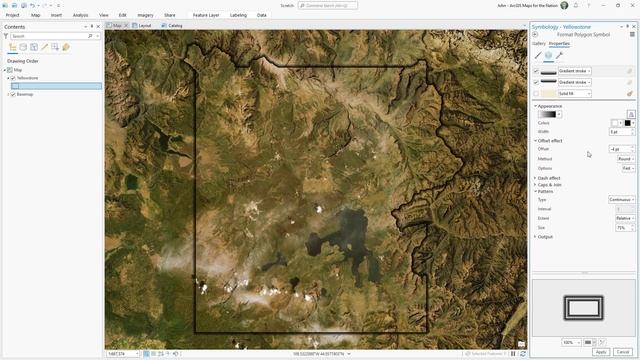Click the color lock icon under Appearance
Viewport: 640px width, 360px height.
[x=631, y=114]
